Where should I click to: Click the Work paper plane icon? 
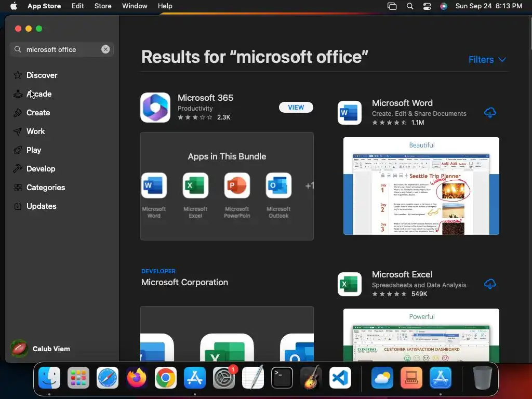point(18,131)
